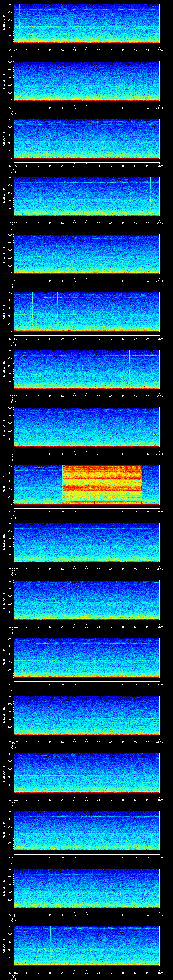This screenshot has height=980, width=173.
Task: Click the Frequency (Hz) axis title of 22:40 panel
Action: (x=4, y=658)
